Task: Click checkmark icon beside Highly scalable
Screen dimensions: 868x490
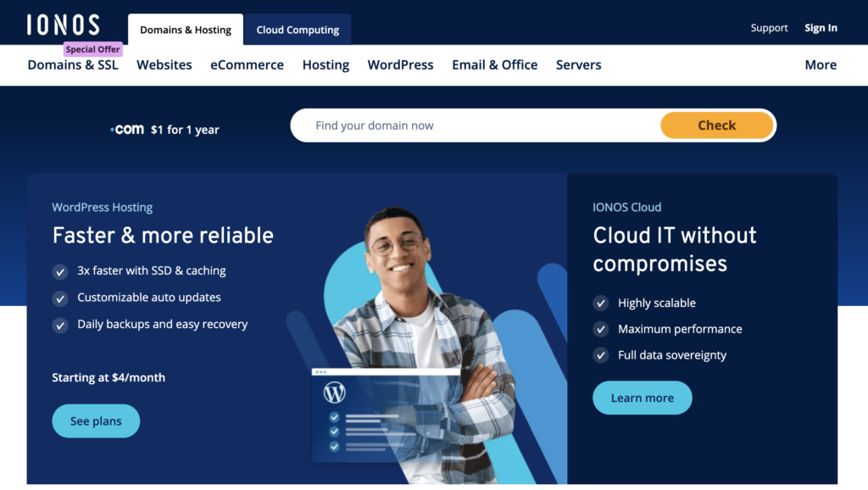Action: (600, 303)
